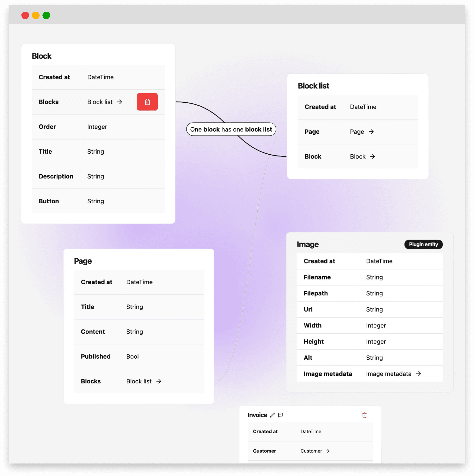Click the bold 'Block' field name in Block list card

click(313, 156)
